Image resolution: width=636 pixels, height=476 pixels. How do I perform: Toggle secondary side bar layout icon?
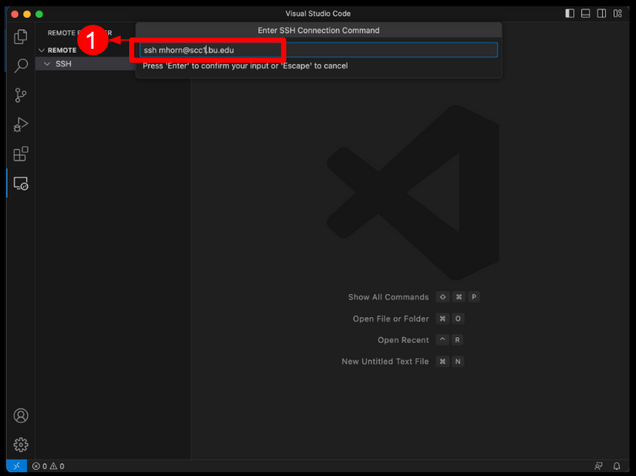click(602, 13)
